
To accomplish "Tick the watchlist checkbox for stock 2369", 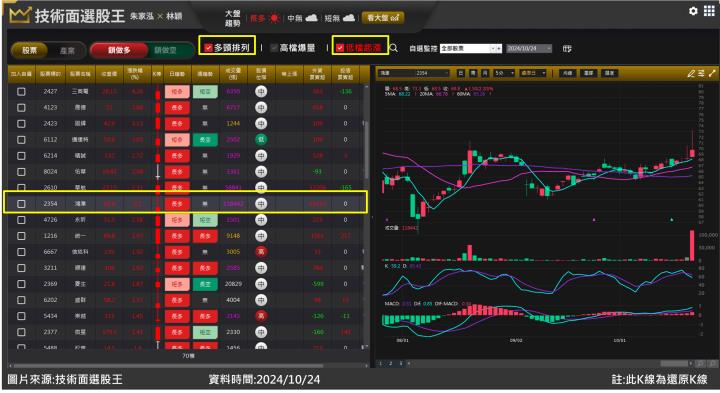I will 21,284.
